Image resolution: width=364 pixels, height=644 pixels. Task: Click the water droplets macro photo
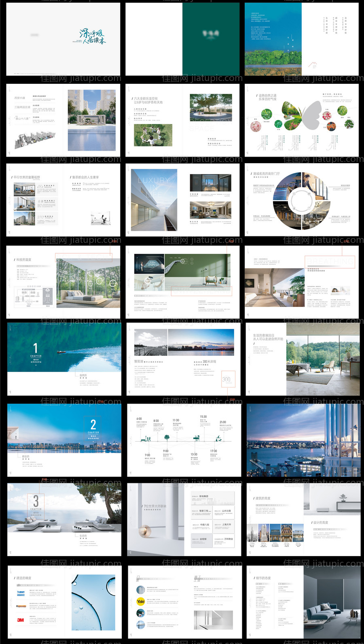pyautogui.click(x=93, y=602)
